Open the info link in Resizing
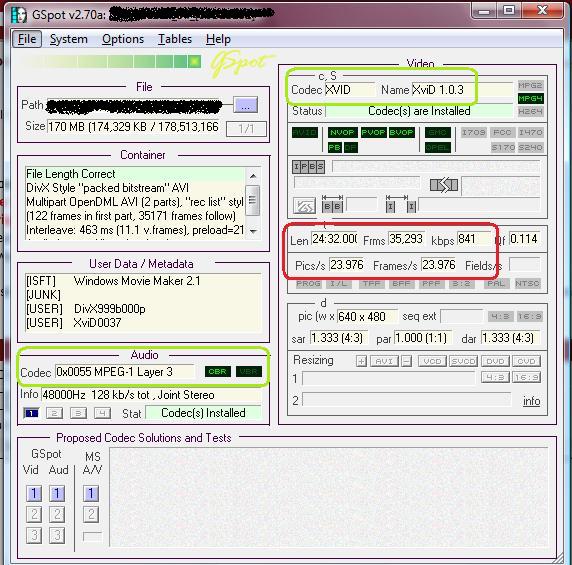This screenshot has width=572, height=565. [x=532, y=401]
